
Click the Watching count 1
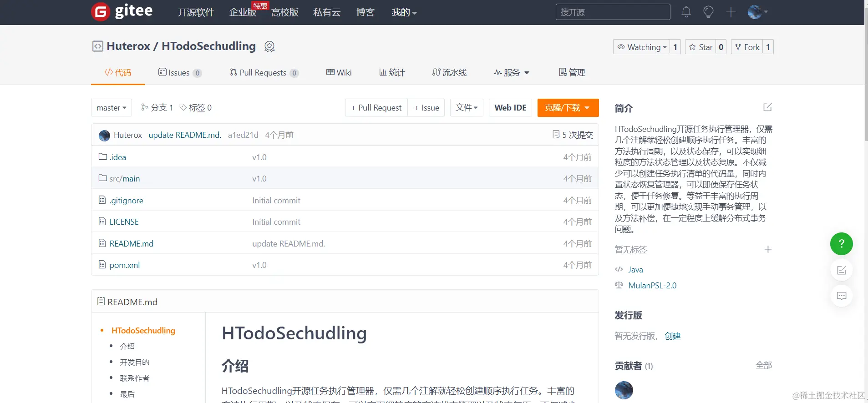tap(675, 47)
